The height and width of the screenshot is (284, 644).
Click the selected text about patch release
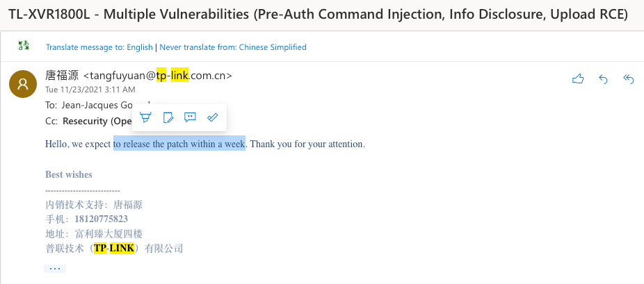click(x=179, y=144)
